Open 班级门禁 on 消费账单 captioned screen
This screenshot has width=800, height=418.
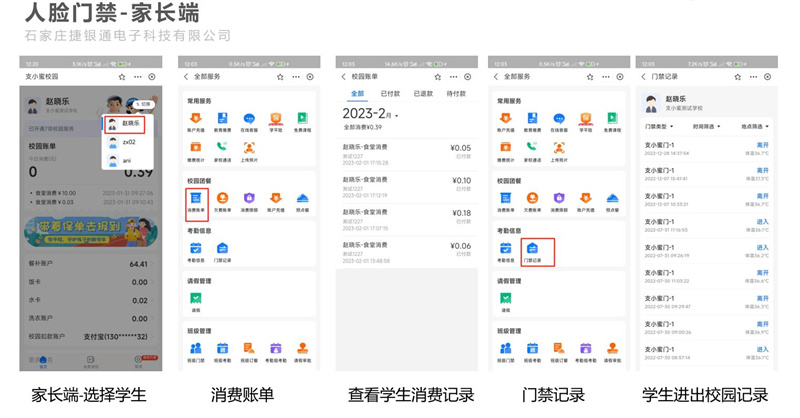(x=196, y=352)
